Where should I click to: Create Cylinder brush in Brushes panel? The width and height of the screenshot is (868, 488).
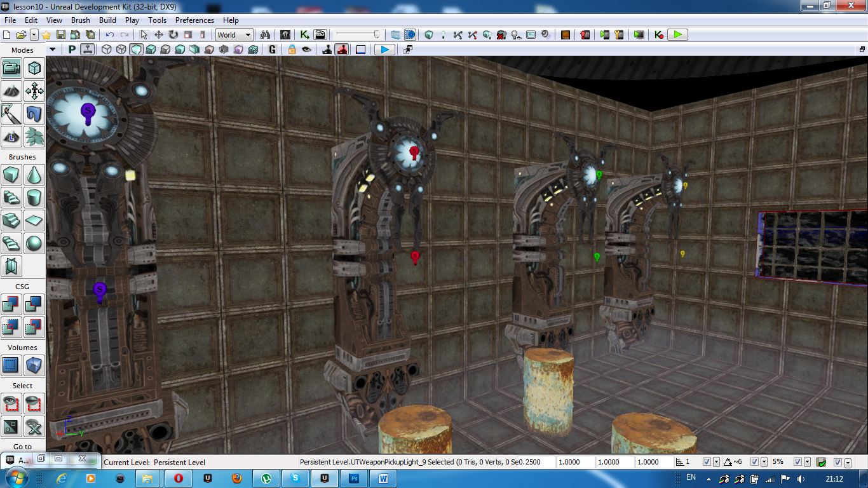(x=34, y=198)
